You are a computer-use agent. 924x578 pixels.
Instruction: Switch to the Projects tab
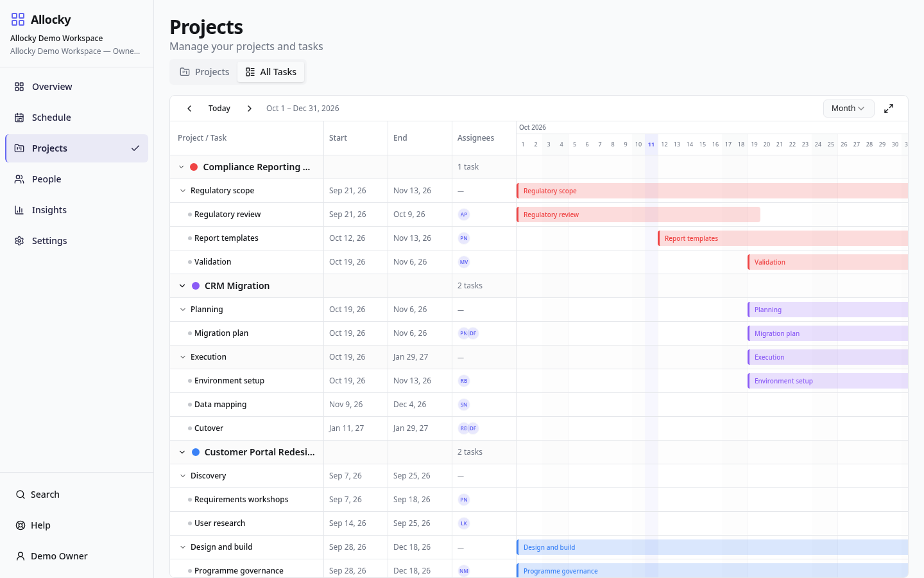pyautogui.click(x=205, y=72)
